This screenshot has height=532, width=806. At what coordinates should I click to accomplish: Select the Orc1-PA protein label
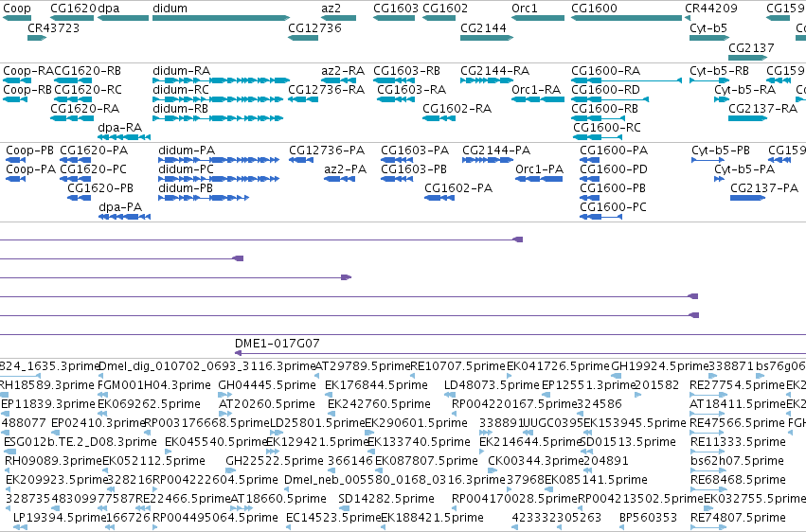click(x=539, y=169)
